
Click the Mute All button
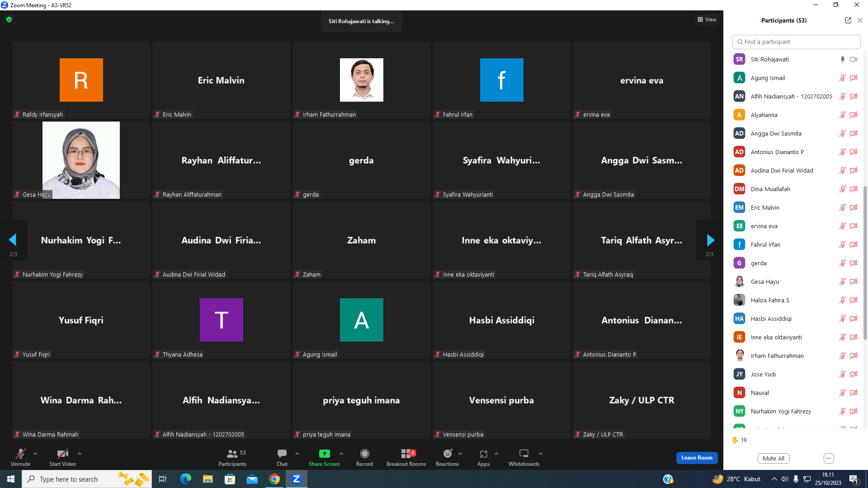(774, 458)
